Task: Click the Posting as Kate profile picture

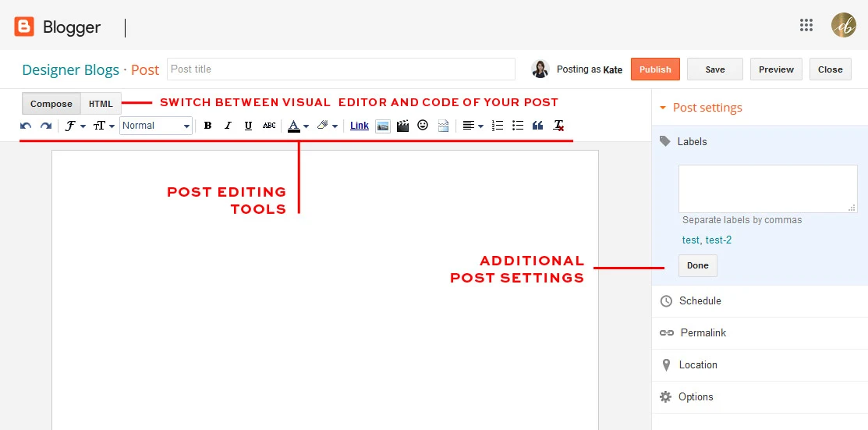Action: click(540, 69)
